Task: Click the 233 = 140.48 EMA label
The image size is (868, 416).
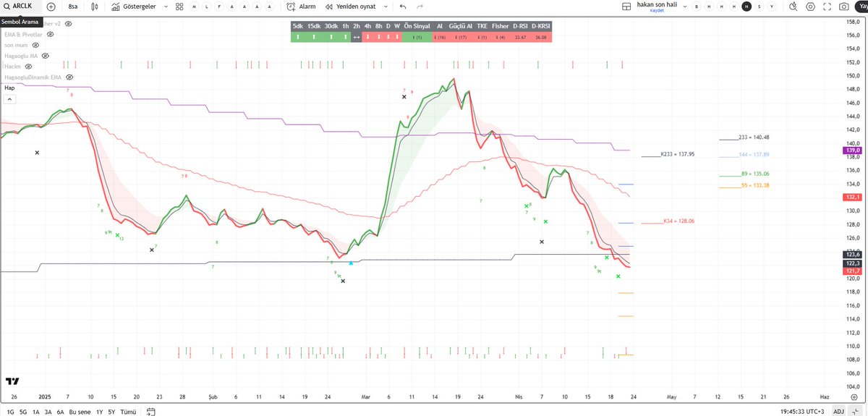Action: click(754, 137)
